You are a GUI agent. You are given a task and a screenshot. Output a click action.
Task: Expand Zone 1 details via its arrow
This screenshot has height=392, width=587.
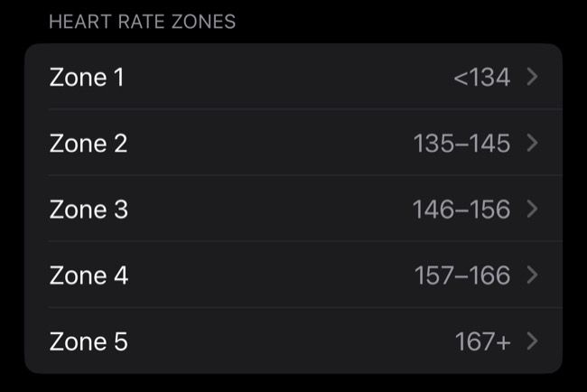[532, 77]
